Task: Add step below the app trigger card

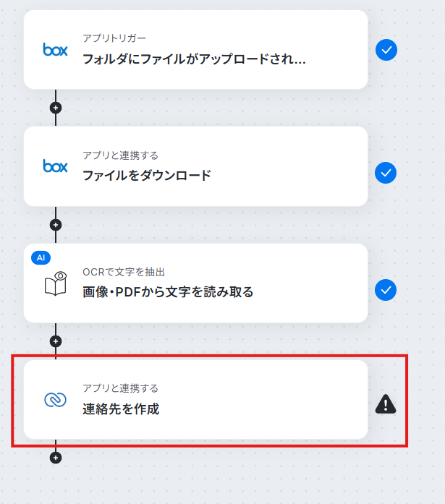Action: tap(56, 108)
